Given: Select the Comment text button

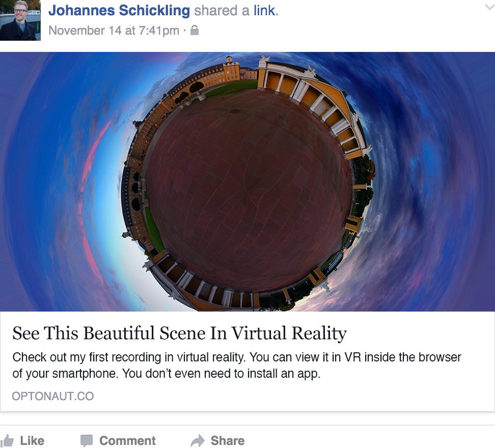Looking at the screenshot, I should point(127,441).
